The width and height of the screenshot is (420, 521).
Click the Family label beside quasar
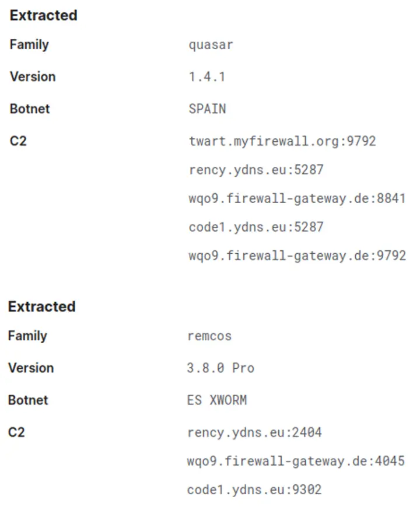pos(29,45)
